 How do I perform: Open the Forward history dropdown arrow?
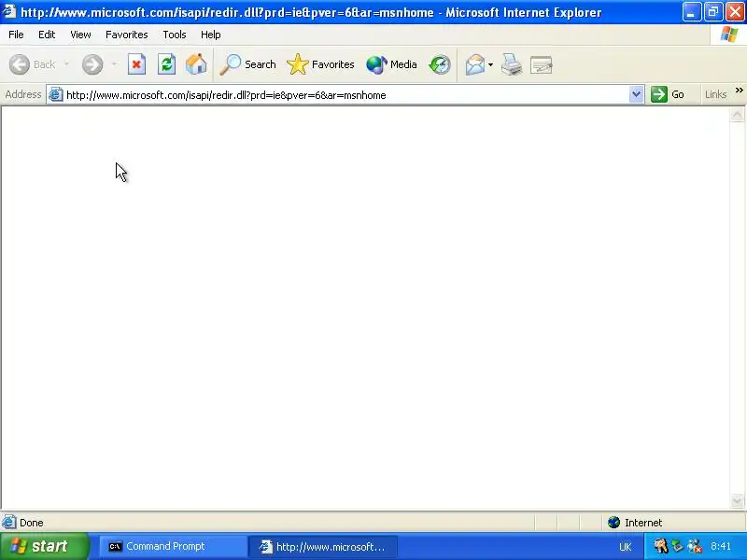click(x=114, y=64)
